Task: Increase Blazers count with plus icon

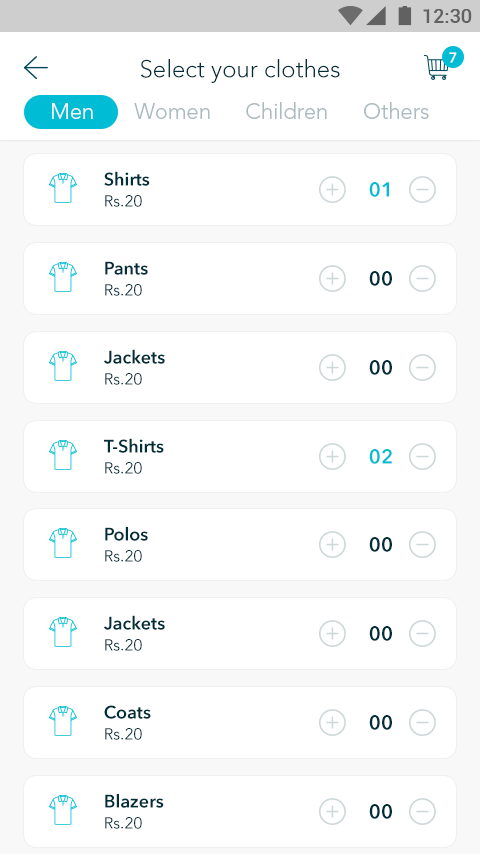Action: click(332, 812)
